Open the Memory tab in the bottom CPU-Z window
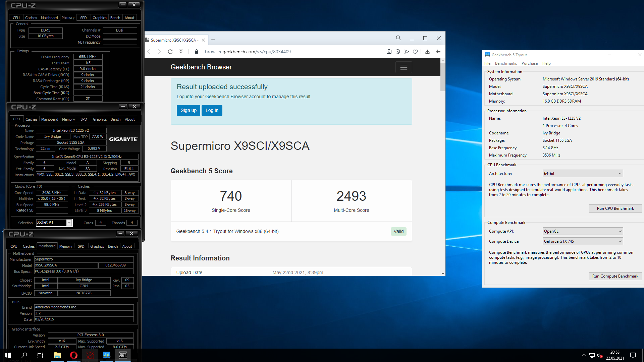Viewport: 644px width, 362px height. point(66,246)
